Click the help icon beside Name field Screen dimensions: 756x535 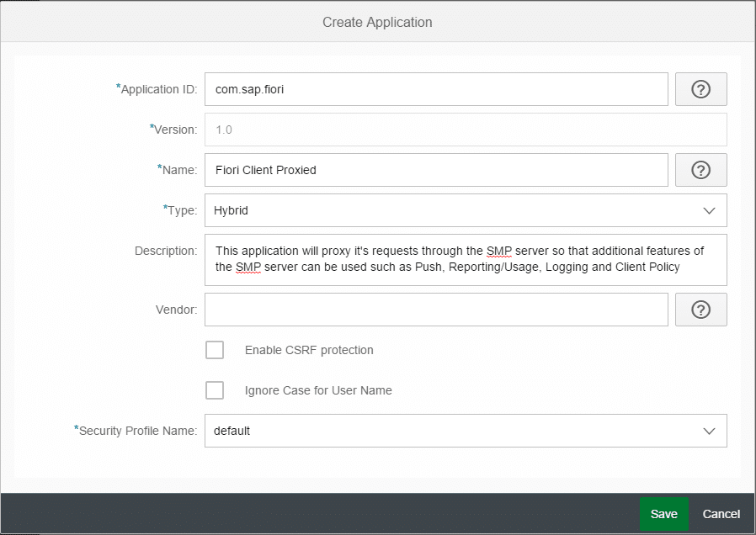pos(700,170)
